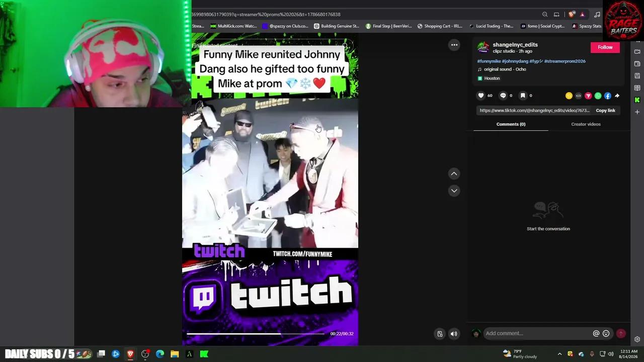The height and width of the screenshot is (362, 644).
Task: Mention a user with the @ icon
Action: (596, 333)
